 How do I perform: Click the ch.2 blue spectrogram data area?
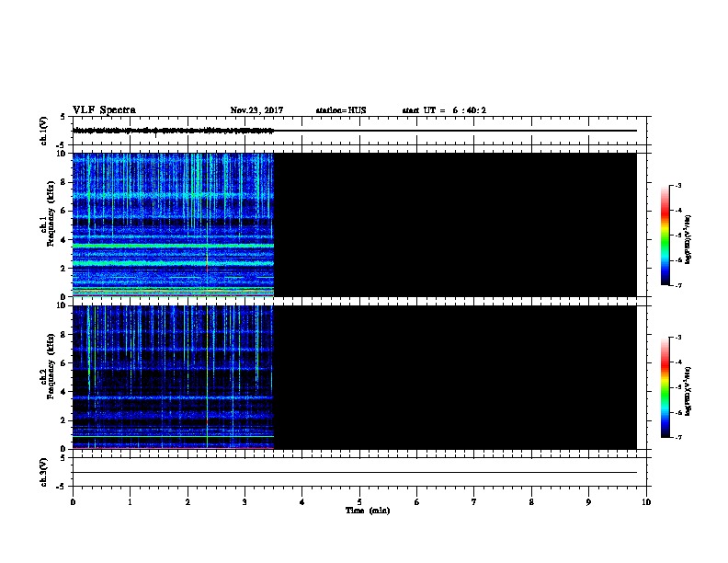click(173, 377)
